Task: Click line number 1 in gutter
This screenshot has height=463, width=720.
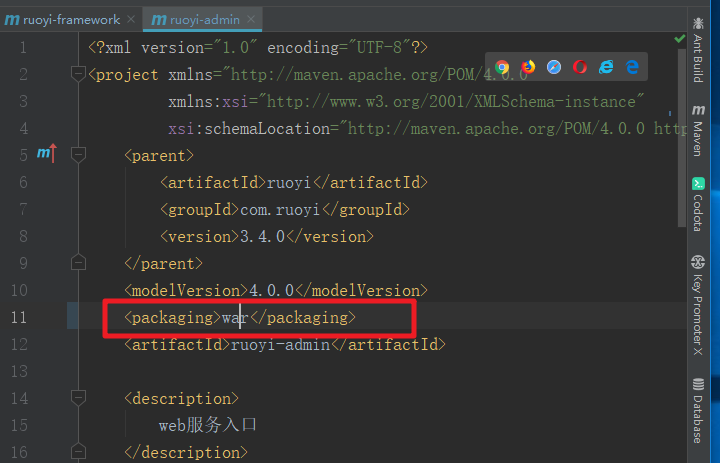Action: click(23, 47)
